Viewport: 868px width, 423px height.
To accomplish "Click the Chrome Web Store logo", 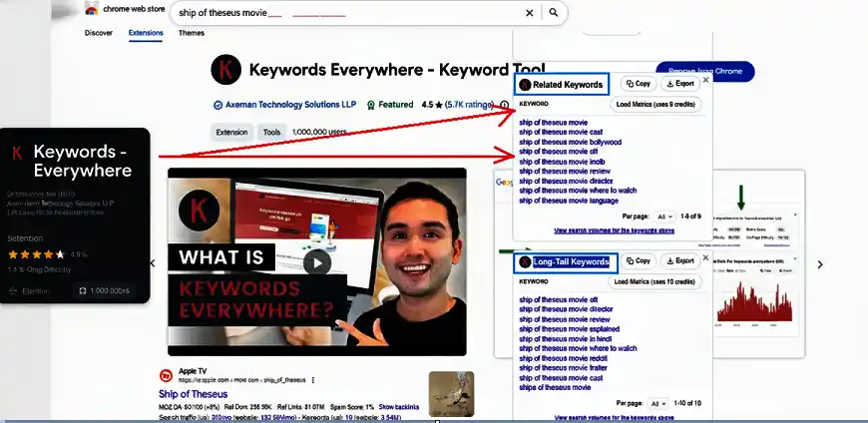I will tap(92, 9).
